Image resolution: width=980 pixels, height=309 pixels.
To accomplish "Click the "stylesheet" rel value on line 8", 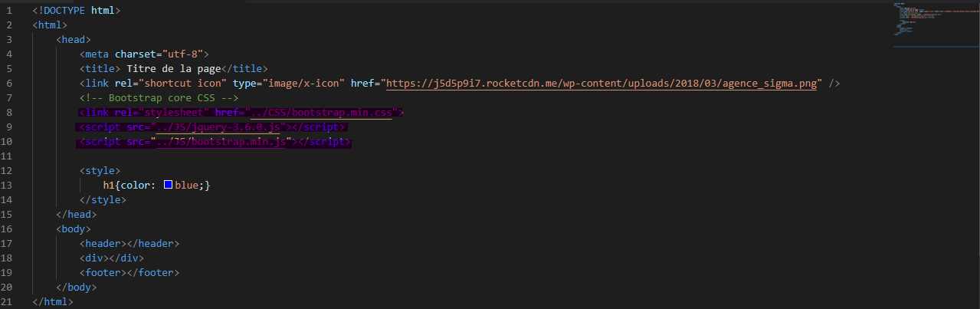I will click(174, 113).
